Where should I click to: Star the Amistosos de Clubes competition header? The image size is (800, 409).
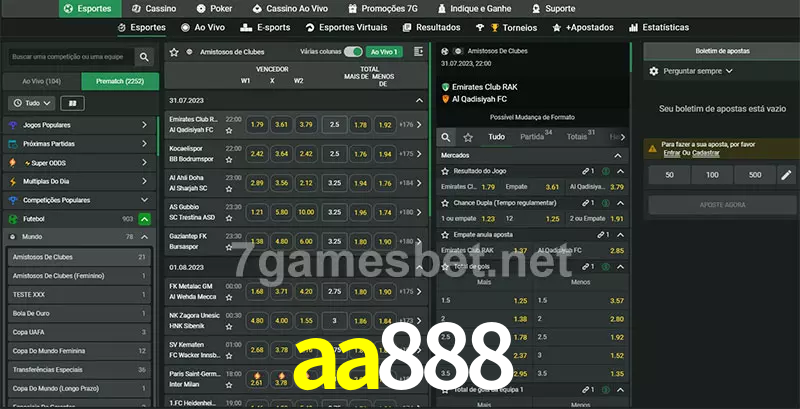tap(174, 51)
